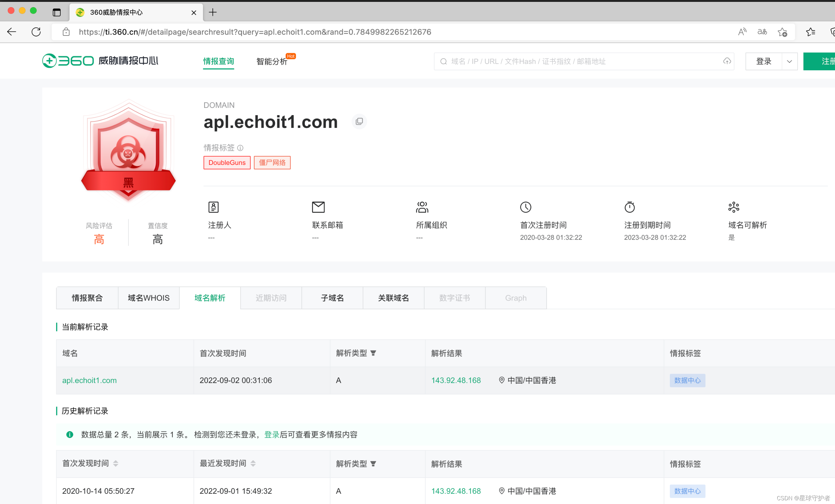Open IP 143.92.48.168 in current records

(x=456, y=380)
